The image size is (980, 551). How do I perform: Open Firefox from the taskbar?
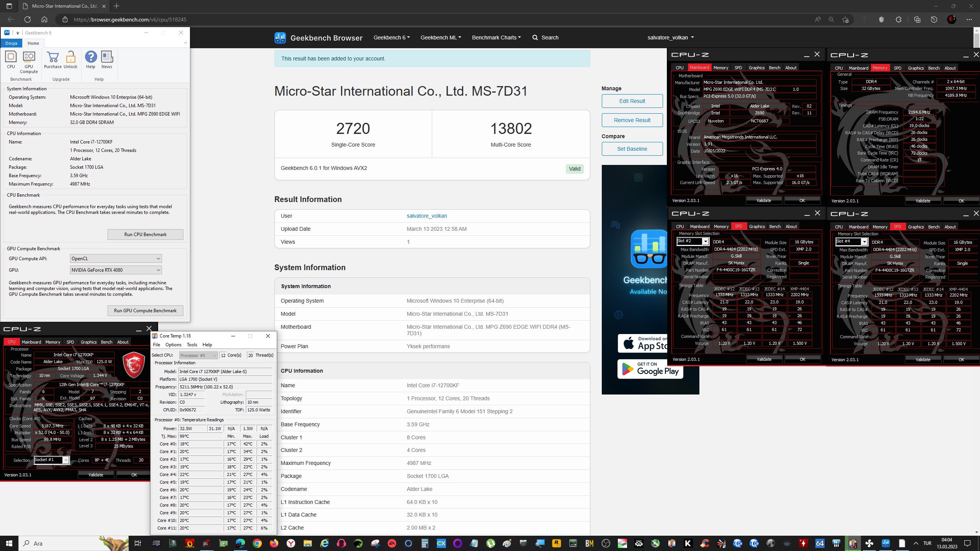[274, 543]
